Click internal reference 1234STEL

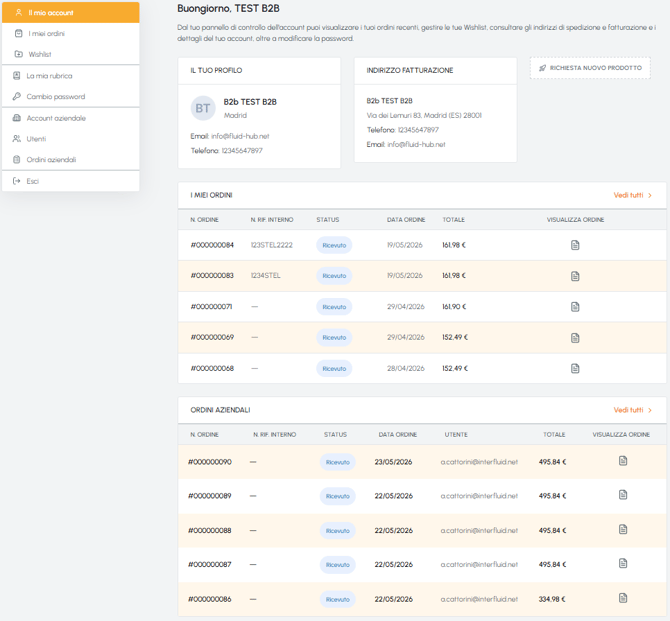(x=266, y=276)
